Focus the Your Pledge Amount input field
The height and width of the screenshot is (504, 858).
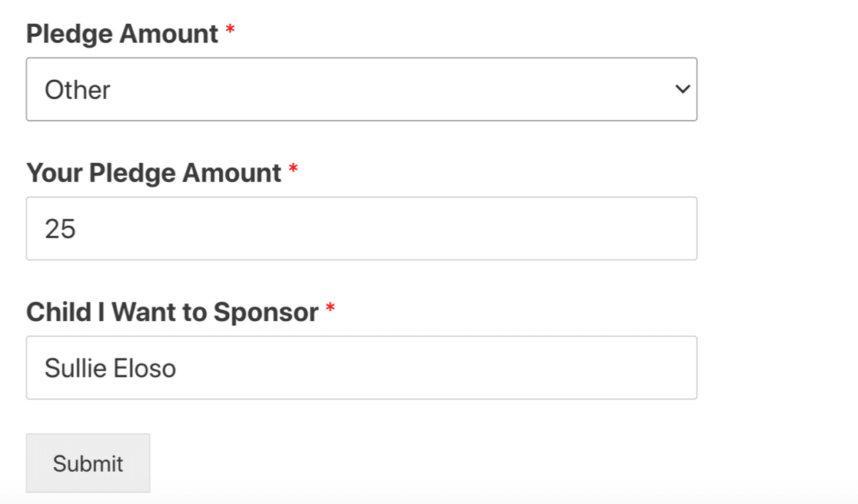click(x=361, y=228)
